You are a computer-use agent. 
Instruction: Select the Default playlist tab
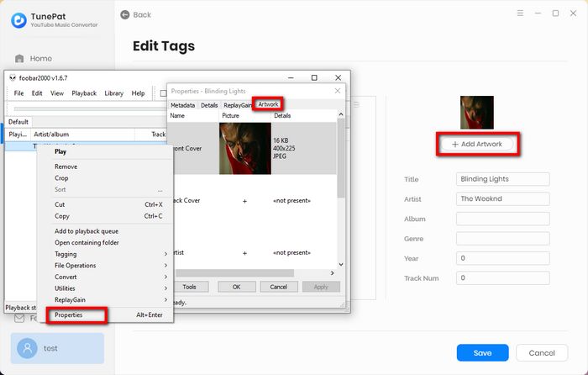[x=18, y=122]
